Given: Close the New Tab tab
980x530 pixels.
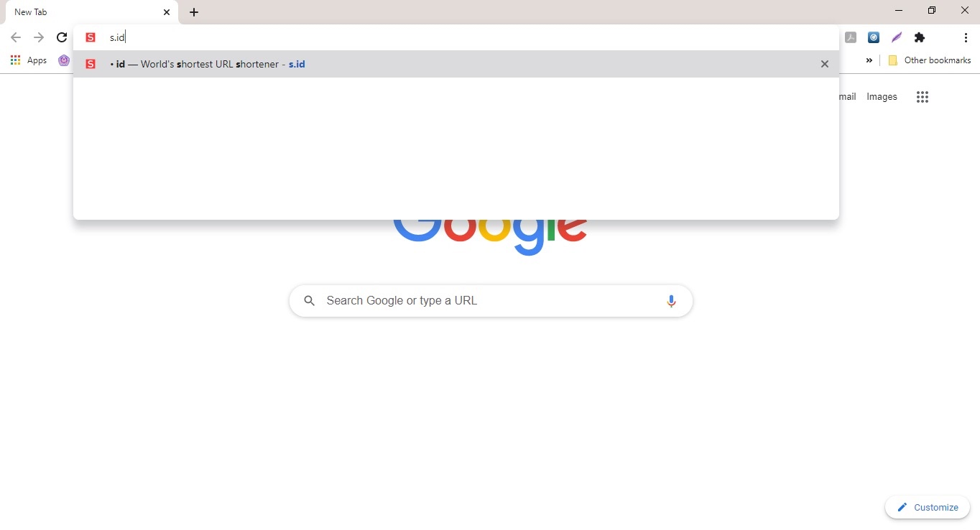Looking at the screenshot, I should [167, 12].
